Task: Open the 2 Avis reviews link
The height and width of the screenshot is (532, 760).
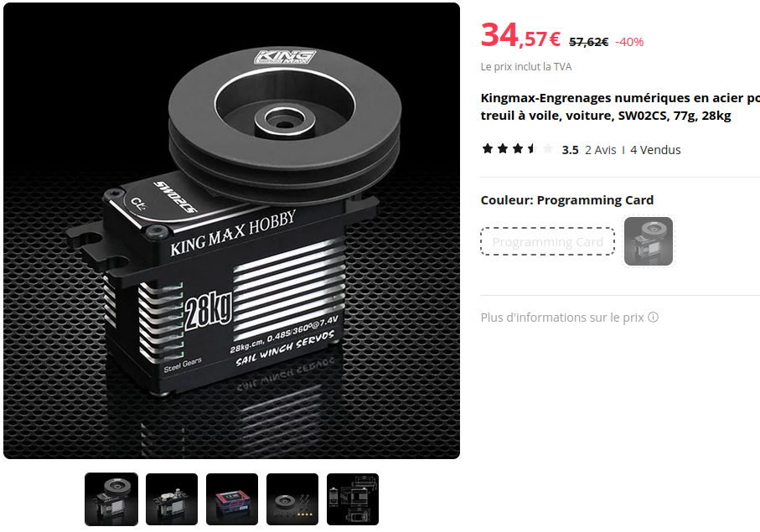Action: coord(601,150)
